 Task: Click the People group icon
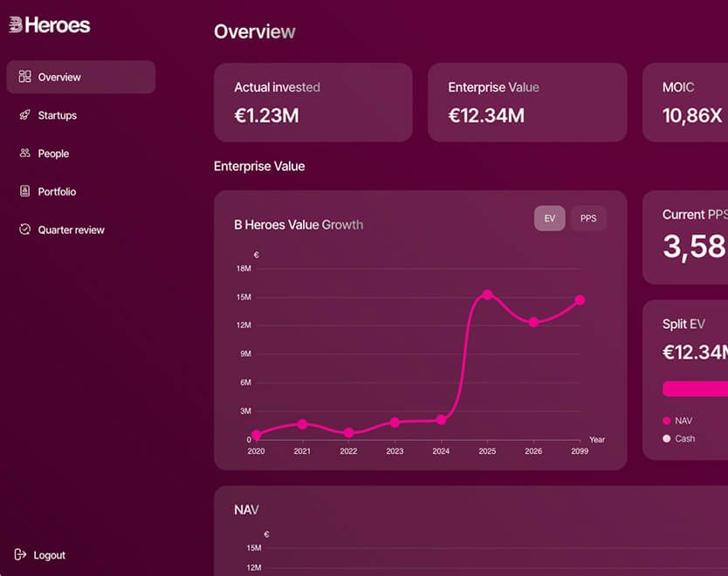tap(24, 153)
